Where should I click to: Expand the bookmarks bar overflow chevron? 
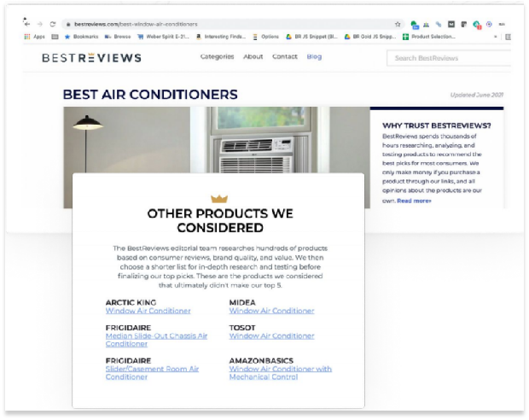click(496, 37)
